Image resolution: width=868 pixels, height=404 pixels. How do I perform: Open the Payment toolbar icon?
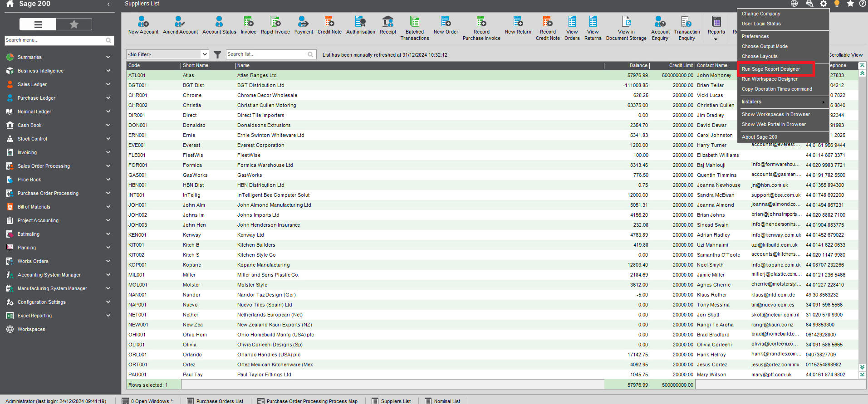(304, 25)
